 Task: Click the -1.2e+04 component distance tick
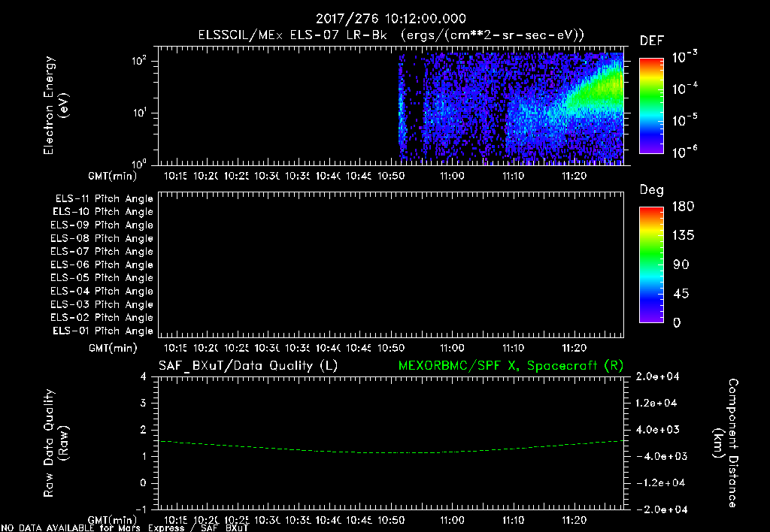[660, 483]
